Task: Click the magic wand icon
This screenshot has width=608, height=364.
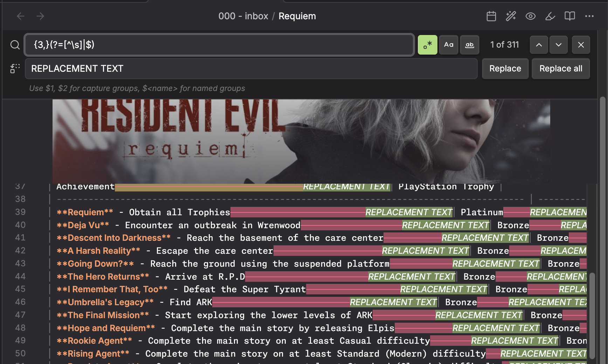Action: (511, 16)
